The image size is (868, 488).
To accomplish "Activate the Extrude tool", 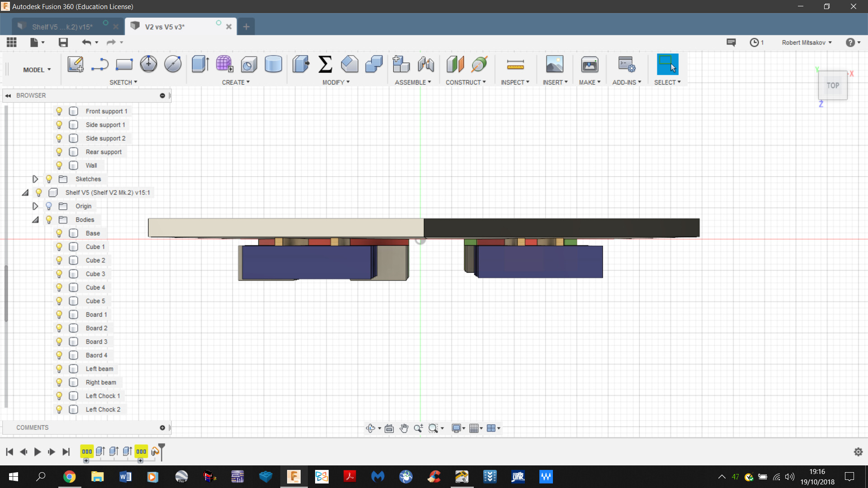I will [200, 64].
